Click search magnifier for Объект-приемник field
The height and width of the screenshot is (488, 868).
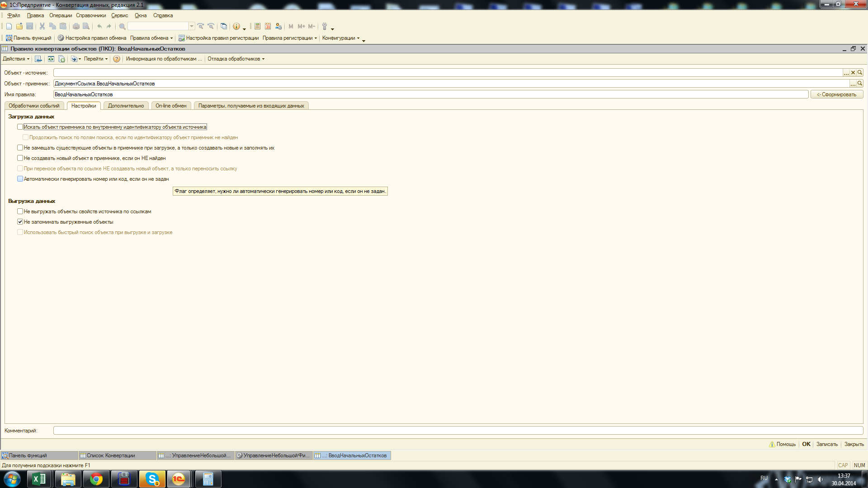click(860, 83)
